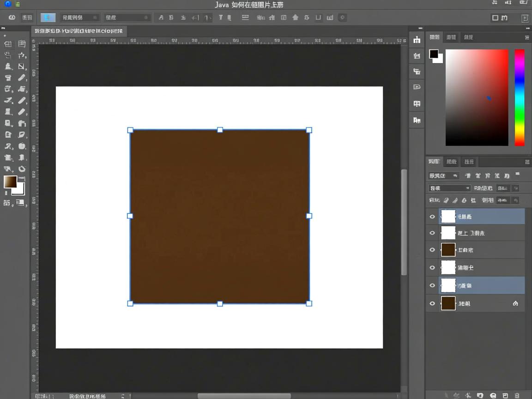Hide the topmost layer using its eye icon

point(432,217)
